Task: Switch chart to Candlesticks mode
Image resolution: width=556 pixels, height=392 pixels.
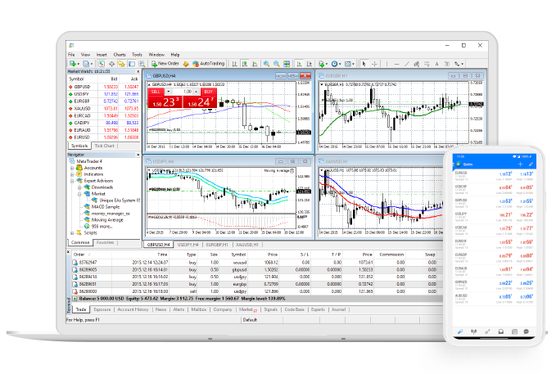Action: pyautogui.click(x=245, y=64)
